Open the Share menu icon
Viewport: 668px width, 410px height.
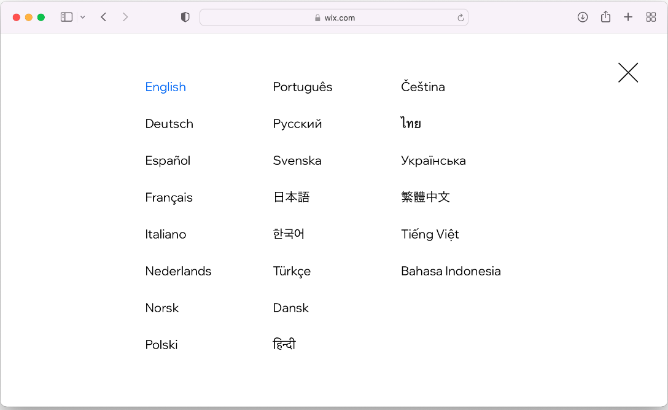(605, 17)
